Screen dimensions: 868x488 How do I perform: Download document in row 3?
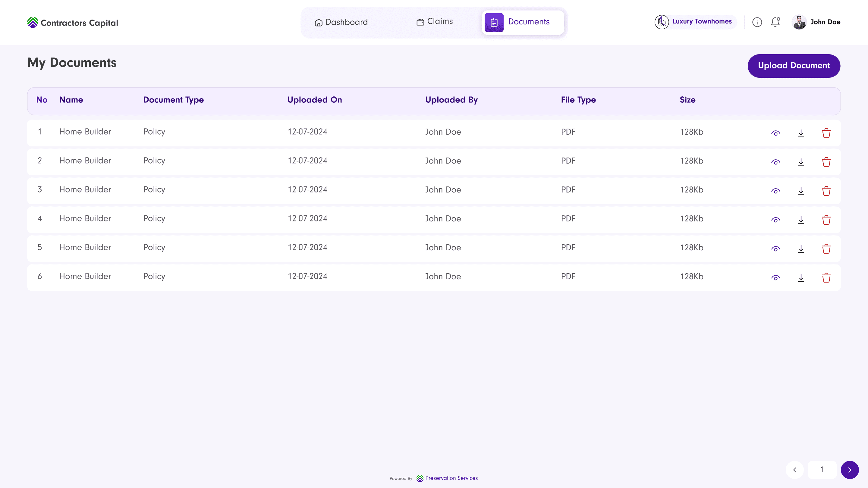801,191
